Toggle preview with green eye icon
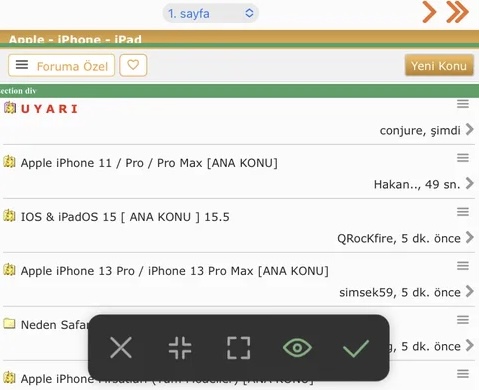The image size is (479, 390). pos(297,348)
